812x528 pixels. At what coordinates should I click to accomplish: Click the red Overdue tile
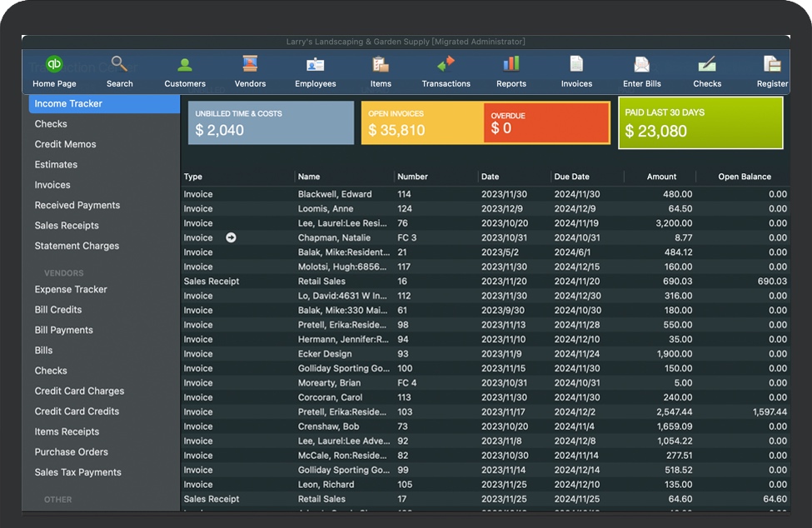[545, 123]
